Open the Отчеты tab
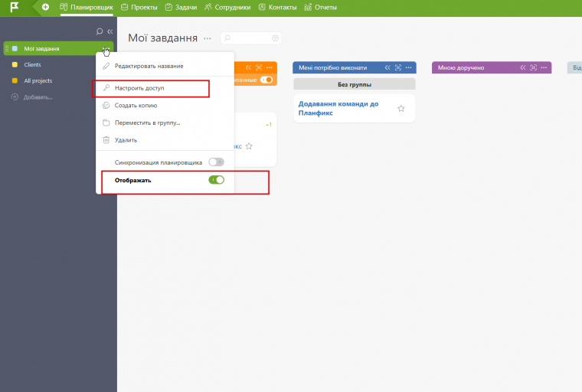582x392 pixels. pyautogui.click(x=320, y=8)
